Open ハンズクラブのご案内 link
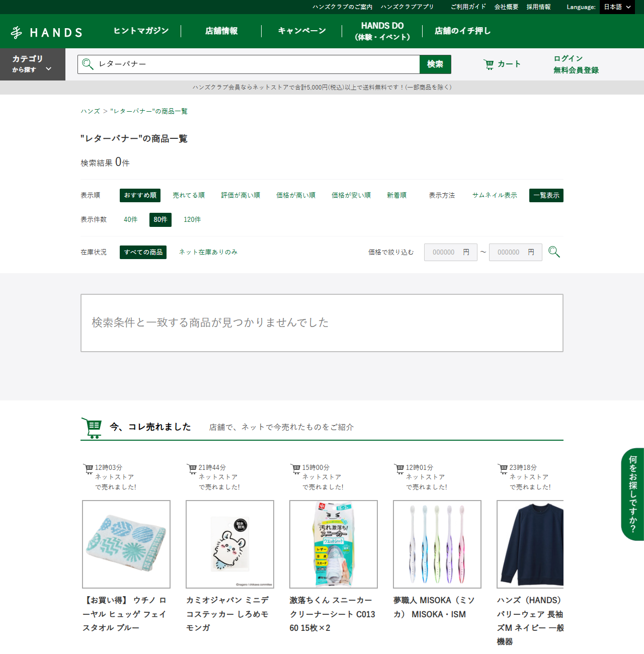 [342, 7]
